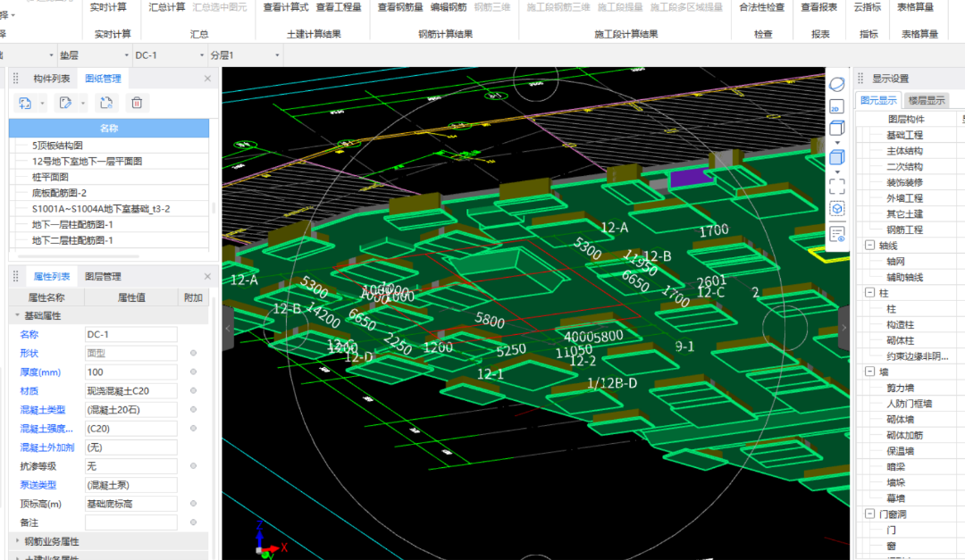Click the grip handle of 构件列表 panel
This screenshot has height=560, width=965.
pos(16,79)
